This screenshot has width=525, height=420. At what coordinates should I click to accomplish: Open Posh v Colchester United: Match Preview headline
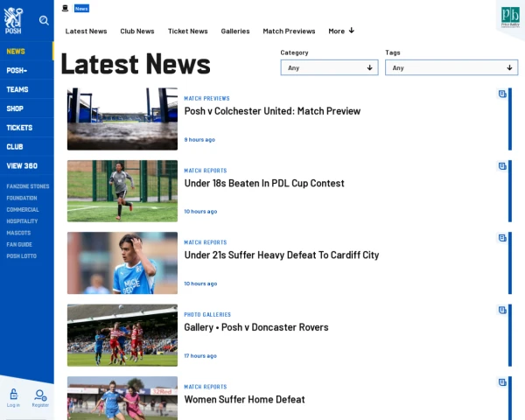coord(272,111)
